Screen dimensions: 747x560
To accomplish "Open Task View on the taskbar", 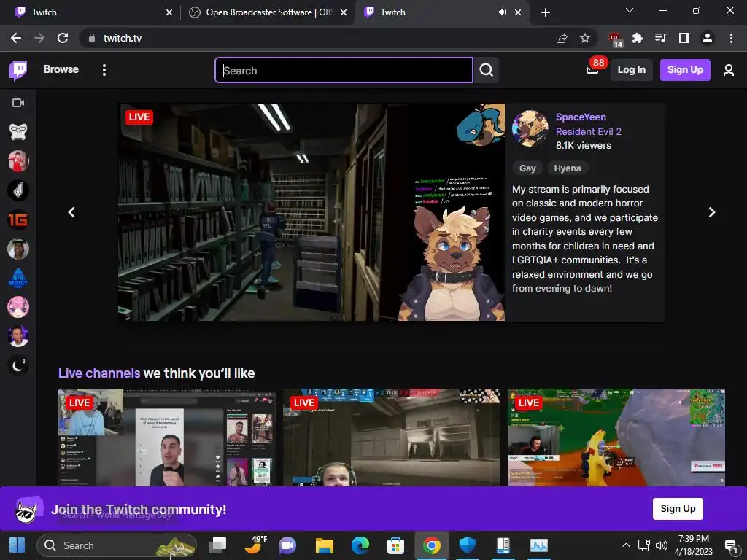I will (x=217, y=545).
